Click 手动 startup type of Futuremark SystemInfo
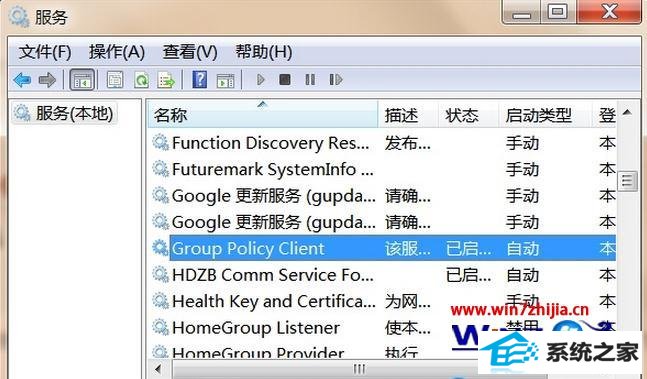The height and width of the screenshot is (379, 647). (522, 169)
